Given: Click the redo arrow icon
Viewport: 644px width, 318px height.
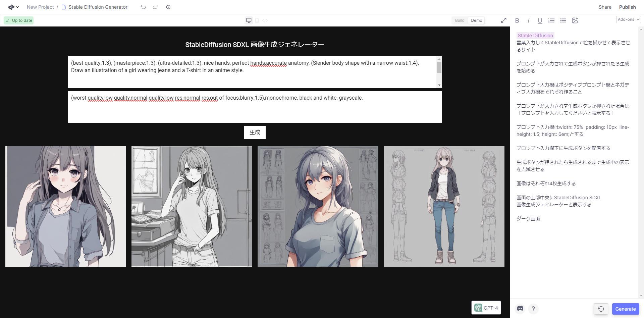Looking at the screenshot, I should 155,7.
